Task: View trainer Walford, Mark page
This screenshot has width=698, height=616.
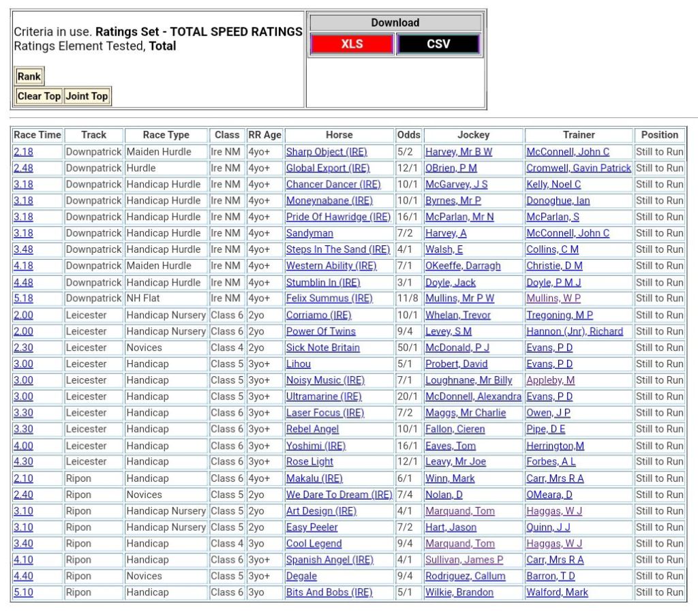Action: pos(556,592)
